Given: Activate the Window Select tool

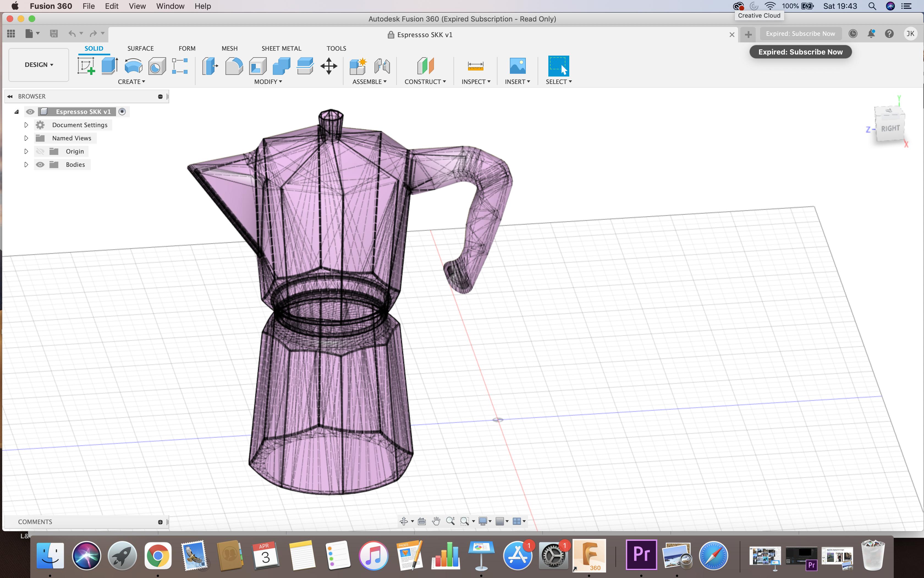Looking at the screenshot, I should click(x=559, y=66).
